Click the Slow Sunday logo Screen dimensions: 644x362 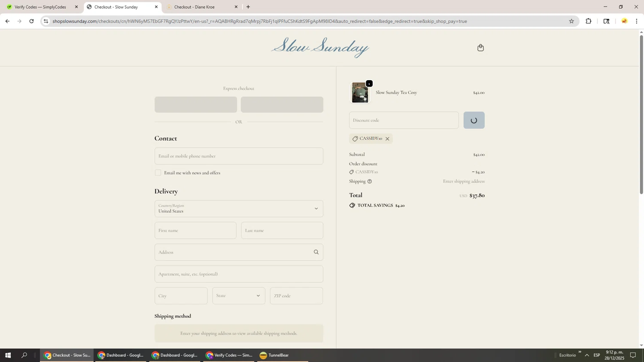tap(320, 47)
